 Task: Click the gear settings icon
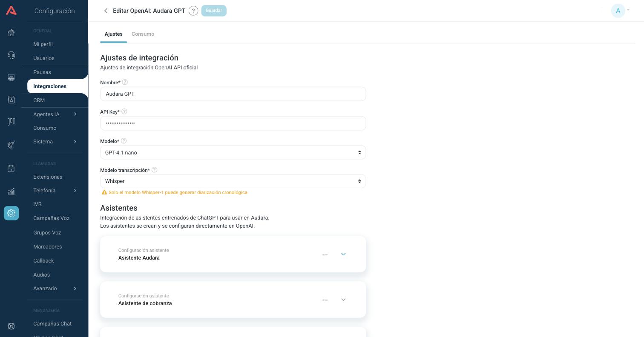tap(11, 213)
